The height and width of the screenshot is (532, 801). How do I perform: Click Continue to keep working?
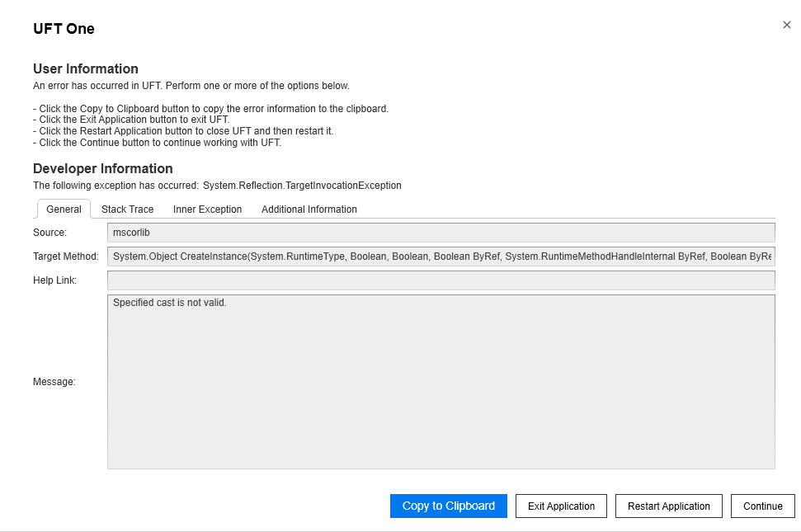[763, 506]
